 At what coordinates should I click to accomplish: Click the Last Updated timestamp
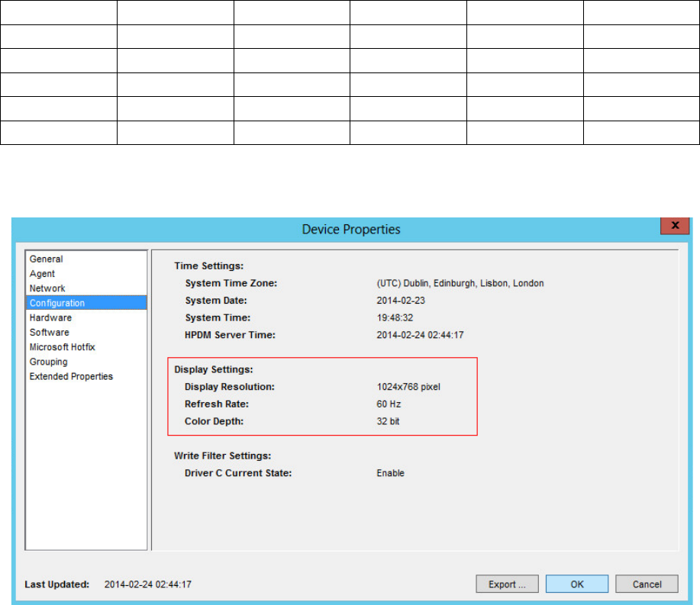click(x=147, y=585)
